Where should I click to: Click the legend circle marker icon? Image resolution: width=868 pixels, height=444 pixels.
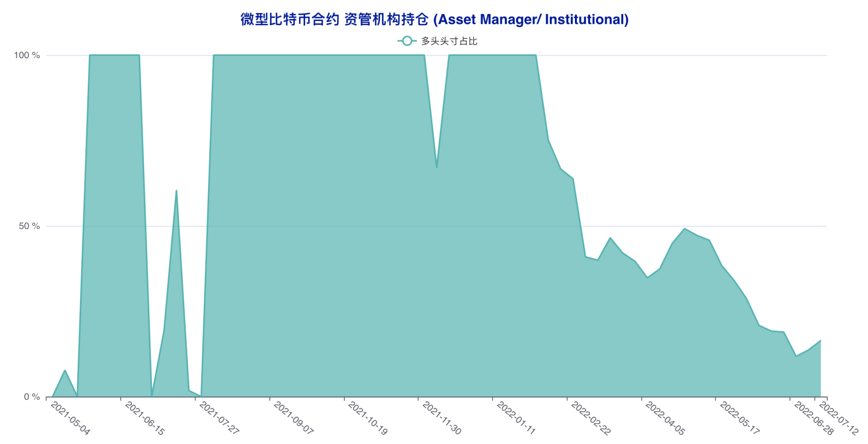[x=407, y=41]
